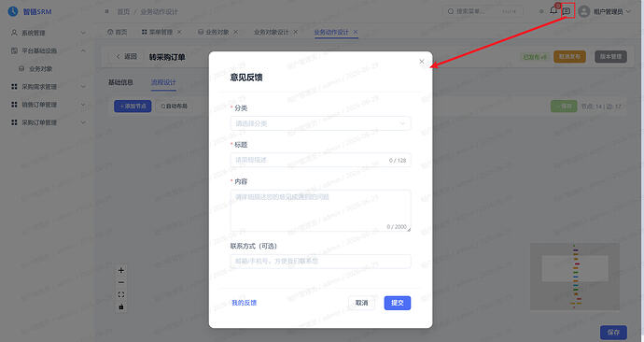Click the green save button on canvas toolbar
644x342 pixels.
(x=564, y=106)
